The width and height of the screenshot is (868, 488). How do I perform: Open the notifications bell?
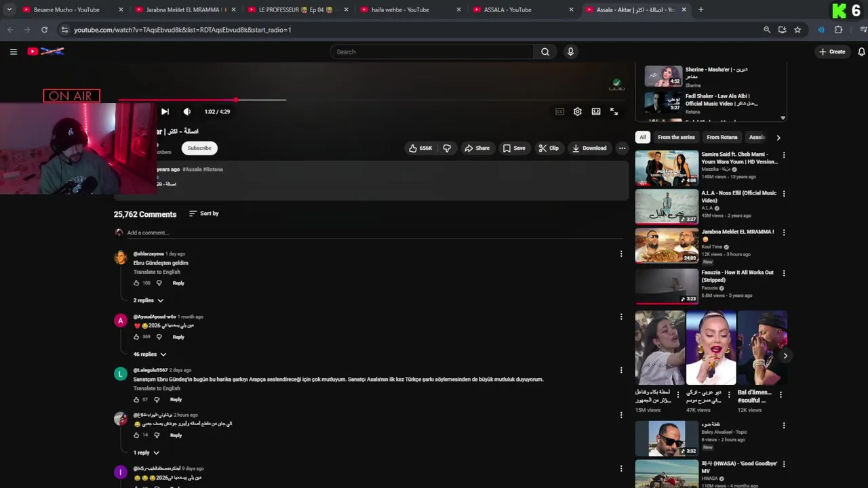click(861, 52)
